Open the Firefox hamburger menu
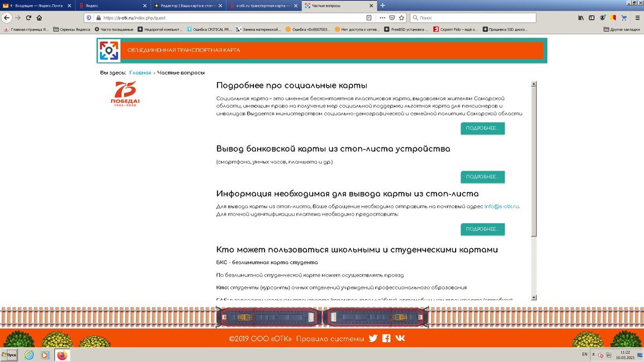The height and width of the screenshot is (362, 644). pos(637,17)
